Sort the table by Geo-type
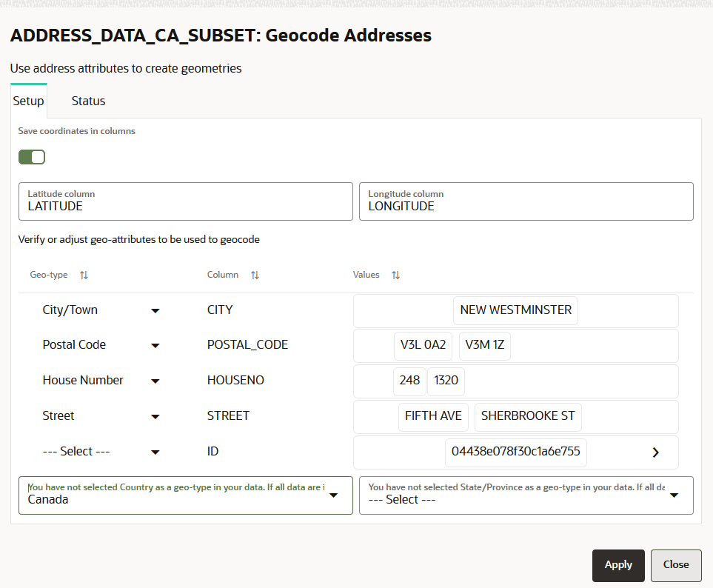This screenshot has width=713, height=588. pyautogui.click(x=84, y=275)
